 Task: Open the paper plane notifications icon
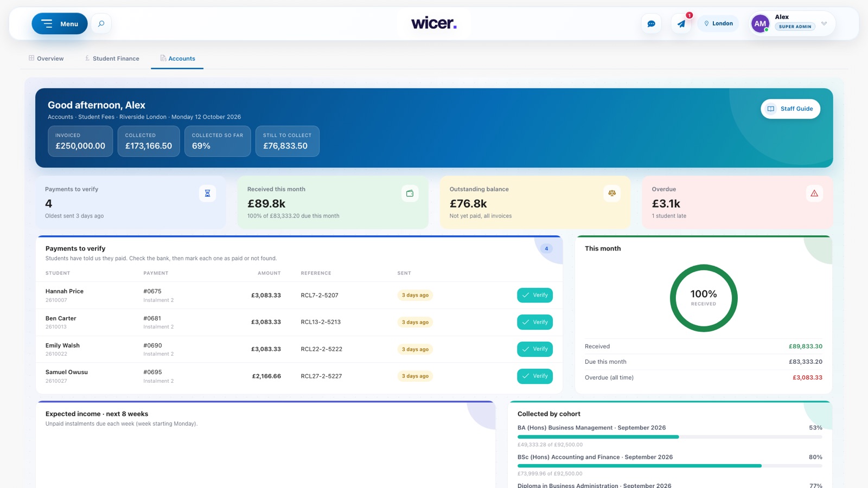tap(681, 24)
